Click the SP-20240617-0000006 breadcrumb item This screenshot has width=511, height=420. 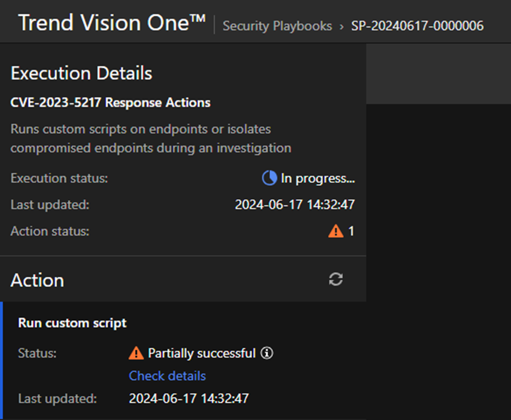click(417, 26)
